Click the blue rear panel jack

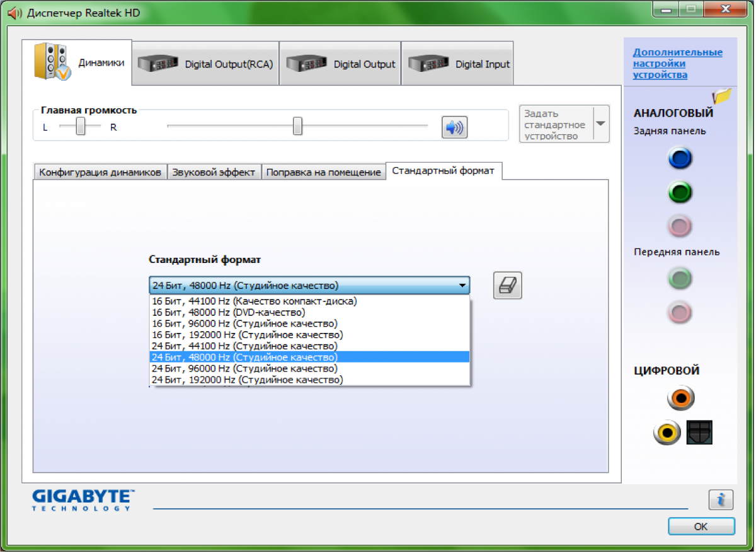(x=680, y=158)
